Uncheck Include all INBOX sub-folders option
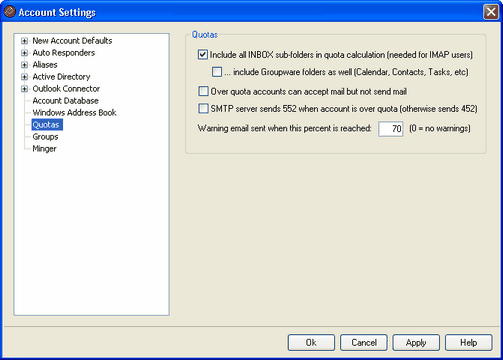The image size is (503, 360). pyautogui.click(x=203, y=55)
